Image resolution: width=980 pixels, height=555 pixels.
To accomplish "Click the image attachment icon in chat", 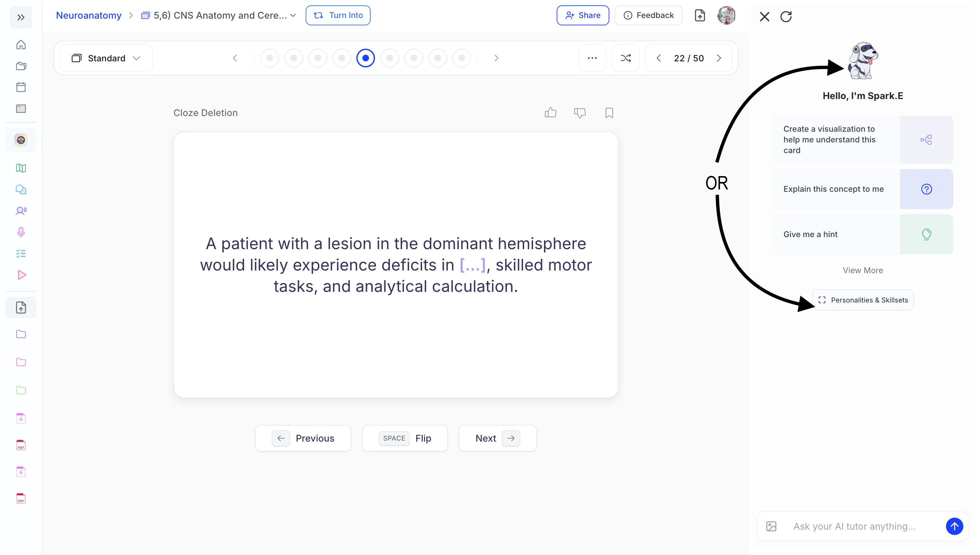I will click(771, 526).
